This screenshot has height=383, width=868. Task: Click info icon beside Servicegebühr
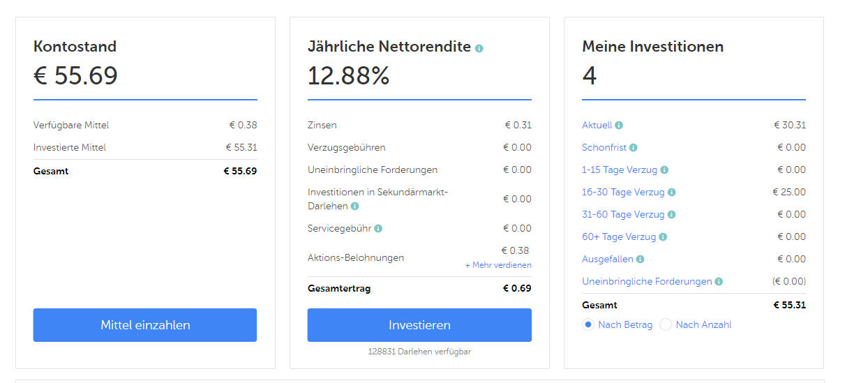(x=378, y=228)
